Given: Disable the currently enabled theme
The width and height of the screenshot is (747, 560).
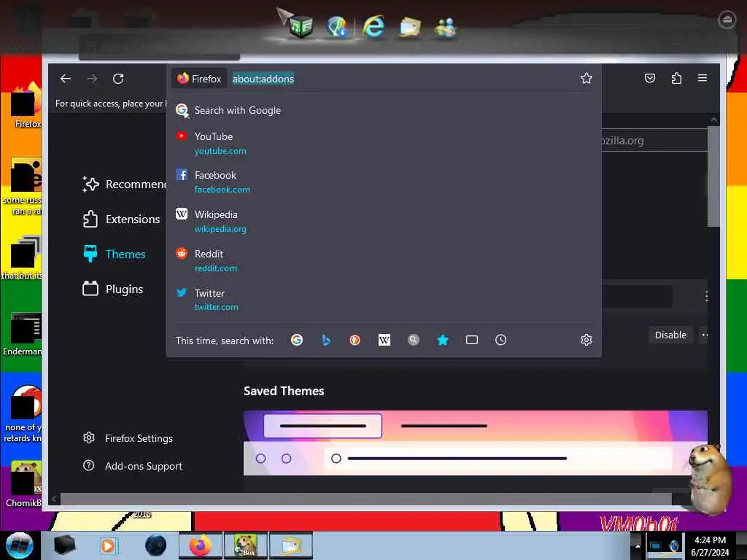Looking at the screenshot, I should 670,335.
